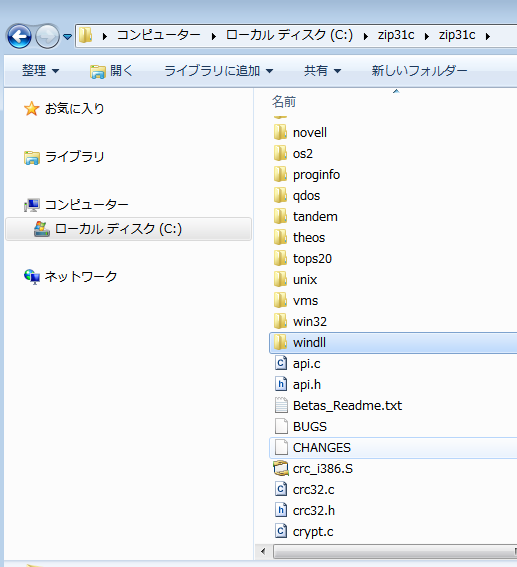Click the star icon beside お気に入り
Viewport: 517px width, 567px height.
click(31, 108)
